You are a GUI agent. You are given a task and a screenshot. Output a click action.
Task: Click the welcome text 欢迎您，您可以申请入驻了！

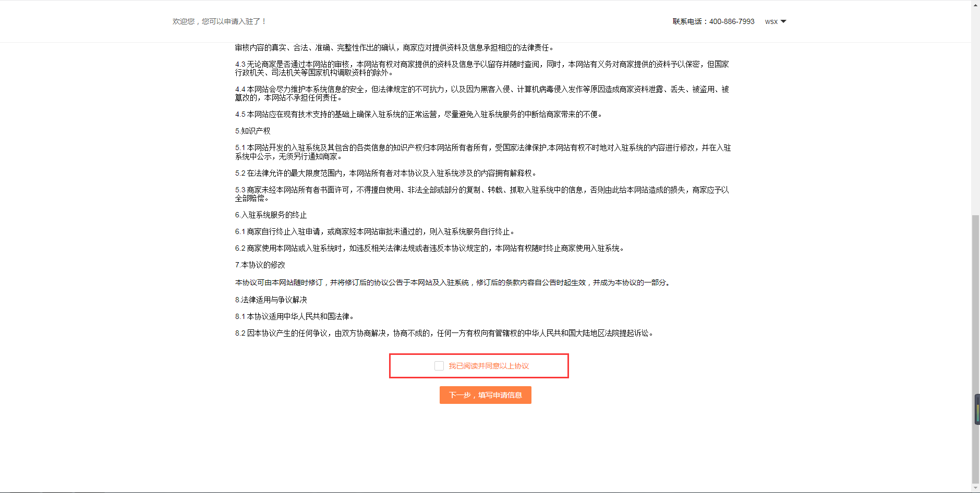[x=220, y=21]
